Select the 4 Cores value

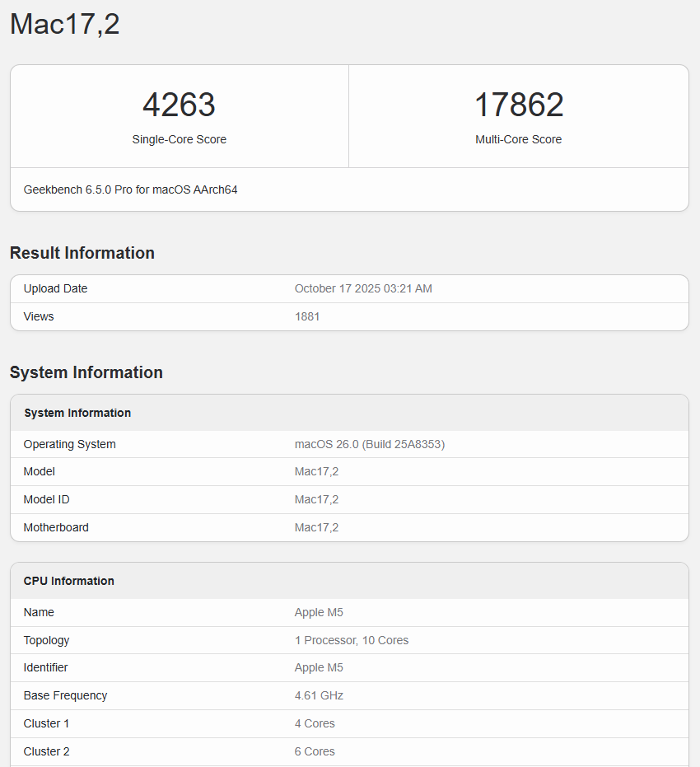pyautogui.click(x=315, y=723)
